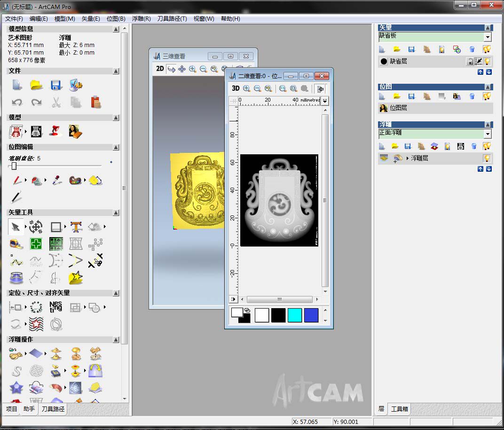
Task: Switch to 3D view in 二维查看 window
Action: tap(235, 88)
